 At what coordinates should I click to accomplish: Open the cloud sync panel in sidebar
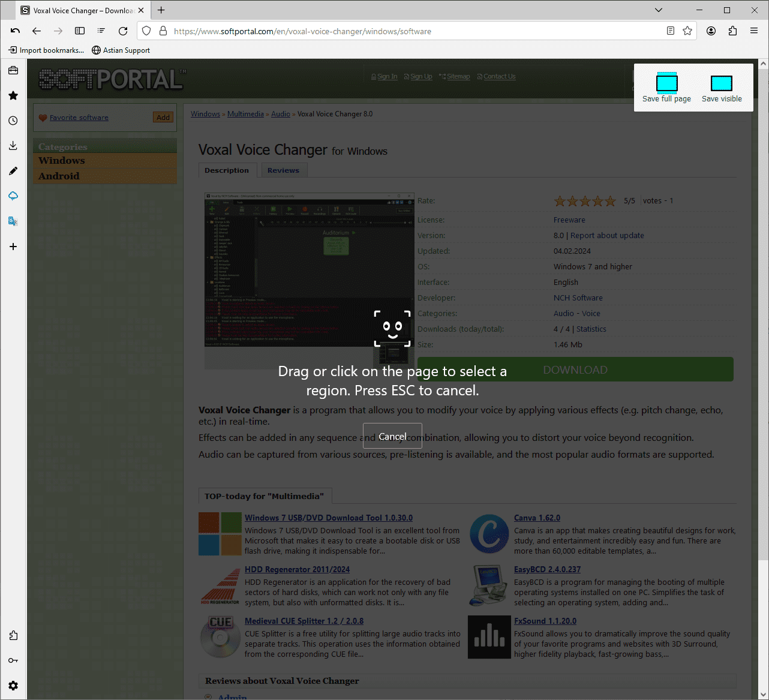click(13, 196)
